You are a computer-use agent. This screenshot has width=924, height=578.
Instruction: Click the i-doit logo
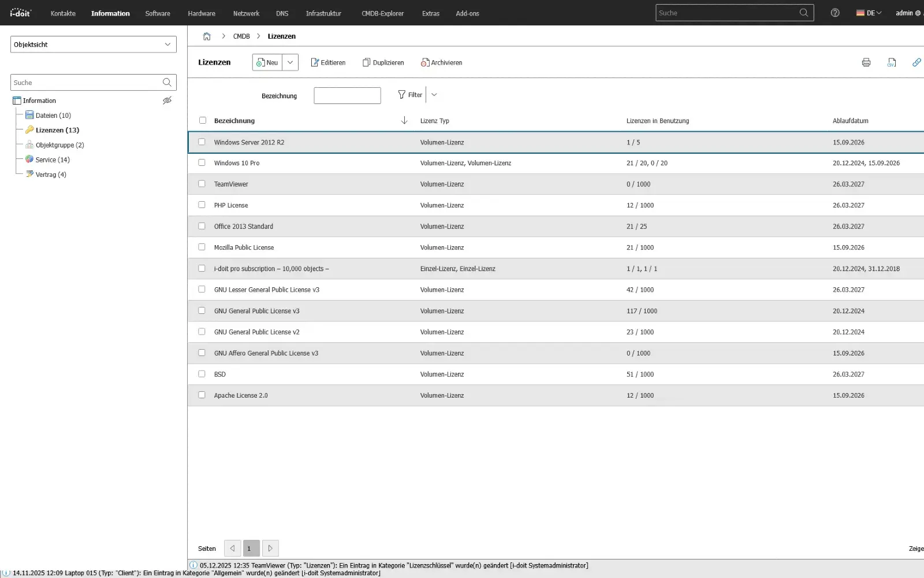point(21,13)
